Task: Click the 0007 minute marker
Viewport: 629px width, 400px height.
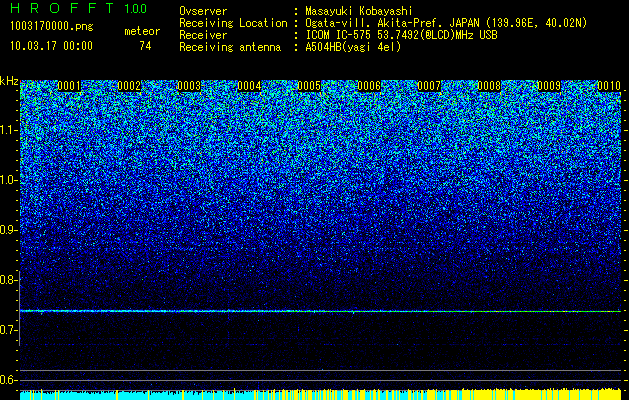Action: pos(429,86)
